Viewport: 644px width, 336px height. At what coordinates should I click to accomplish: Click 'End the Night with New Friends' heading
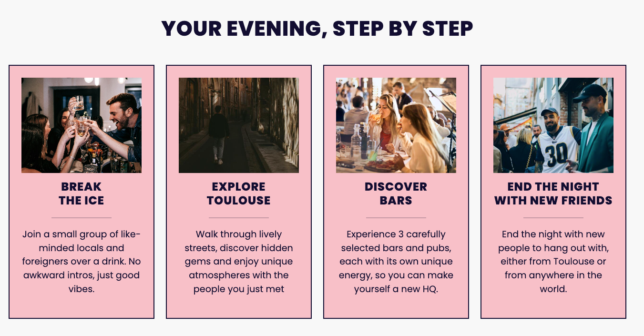click(x=553, y=193)
